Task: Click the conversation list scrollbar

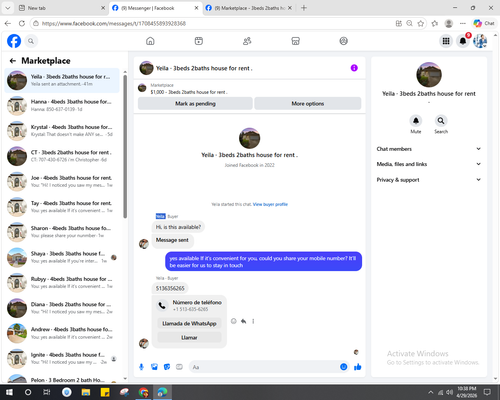Action: [125, 147]
